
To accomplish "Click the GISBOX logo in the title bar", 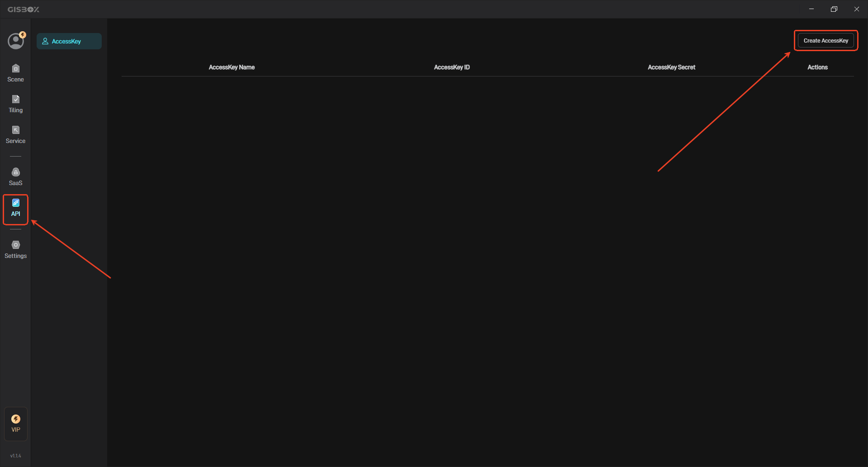I will (x=24, y=9).
